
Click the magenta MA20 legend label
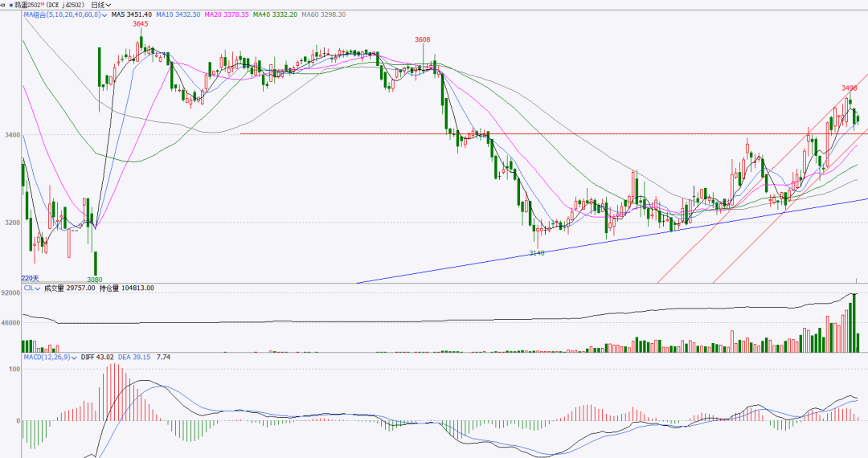click(228, 14)
